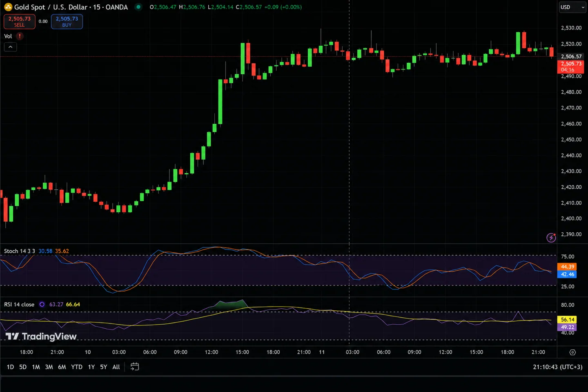Click the RSI 66.64 legend value
The height and width of the screenshot is (392, 588).
pyautogui.click(x=73, y=305)
